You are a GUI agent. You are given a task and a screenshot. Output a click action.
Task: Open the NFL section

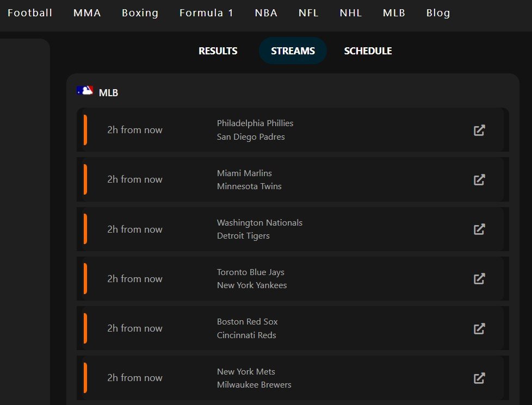click(x=308, y=13)
